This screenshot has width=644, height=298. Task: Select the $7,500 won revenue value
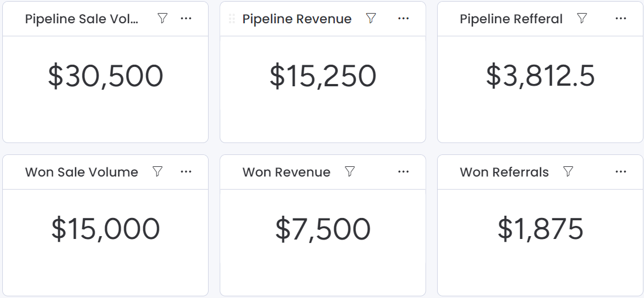click(x=323, y=229)
